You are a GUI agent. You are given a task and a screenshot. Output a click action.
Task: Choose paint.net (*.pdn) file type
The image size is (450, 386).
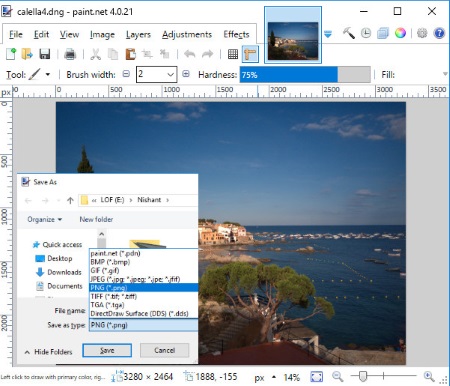tap(144, 253)
